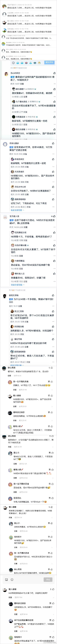Viewport: 57px width, 644px height.
Task: Like 尽跨与滕纱's comment with thumbs-up
Action: pyautogui.click(x=53, y=143)
